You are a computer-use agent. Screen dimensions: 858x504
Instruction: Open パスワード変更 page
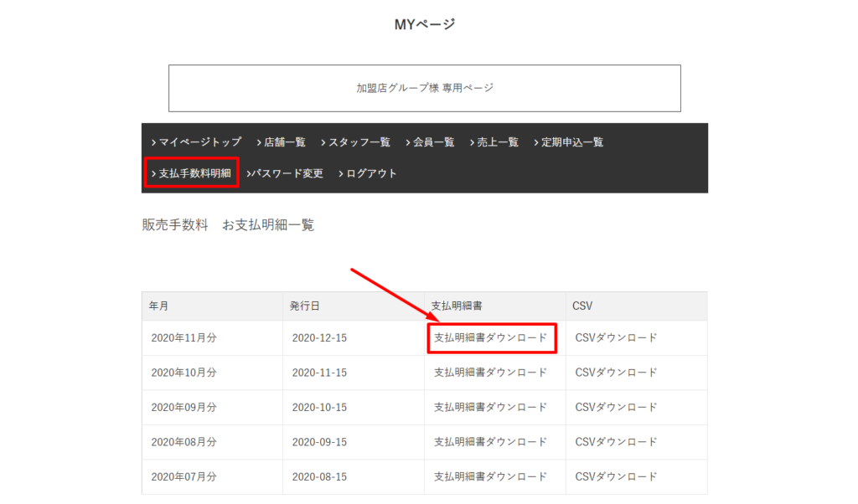(x=286, y=173)
